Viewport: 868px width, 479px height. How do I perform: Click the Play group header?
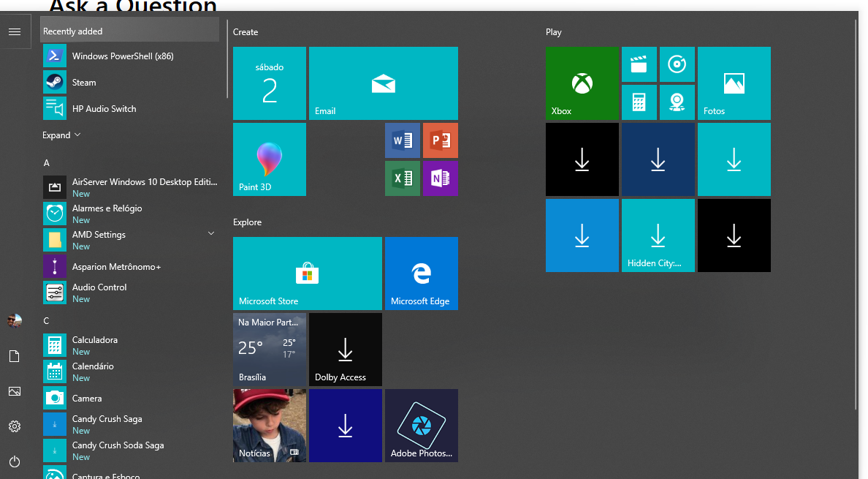(x=554, y=32)
